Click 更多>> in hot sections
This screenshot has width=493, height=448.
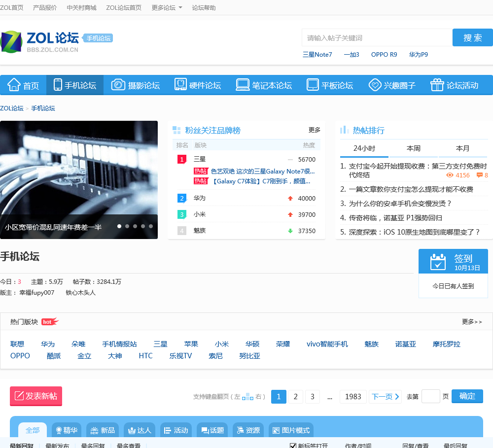pyautogui.click(x=472, y=322)
